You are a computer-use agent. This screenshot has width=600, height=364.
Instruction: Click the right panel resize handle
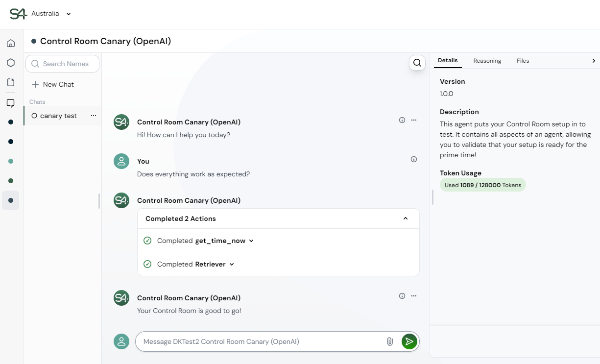[x=432, y=197]
